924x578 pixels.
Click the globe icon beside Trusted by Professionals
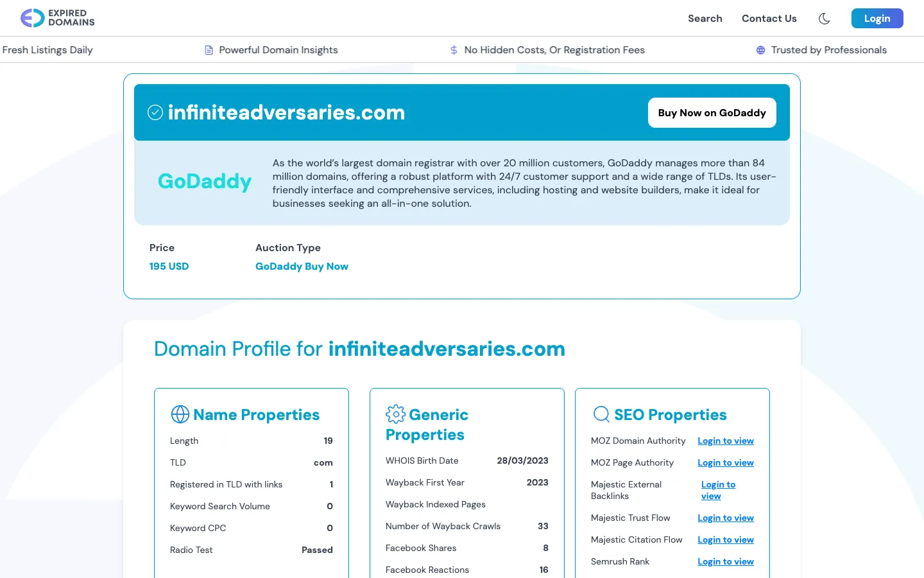[760, 50]
